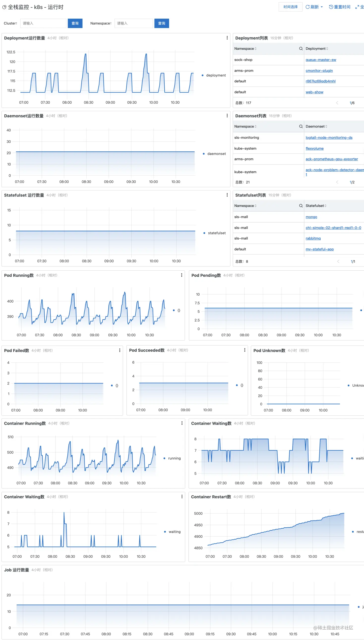Open my-stateful-app statefulset link
The image size is (364, 641).
tap(320, 249)
